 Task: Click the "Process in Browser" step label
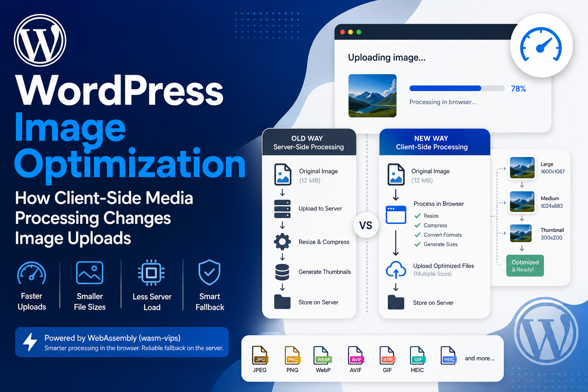pyautogui.click(x=439, y=204)
